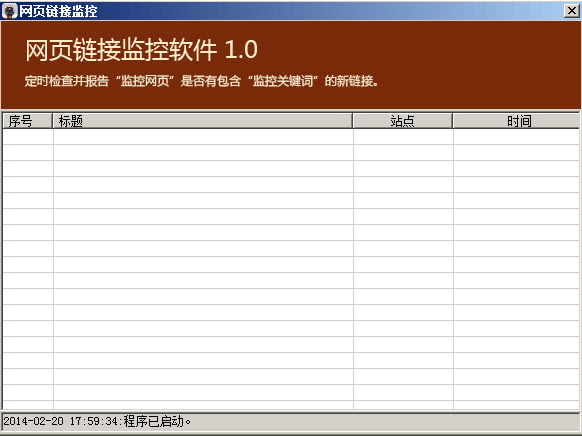Screen dimensions: 582x436
Task: Click the divider between 标题 and 站点 headers
Action: (353, 121)
